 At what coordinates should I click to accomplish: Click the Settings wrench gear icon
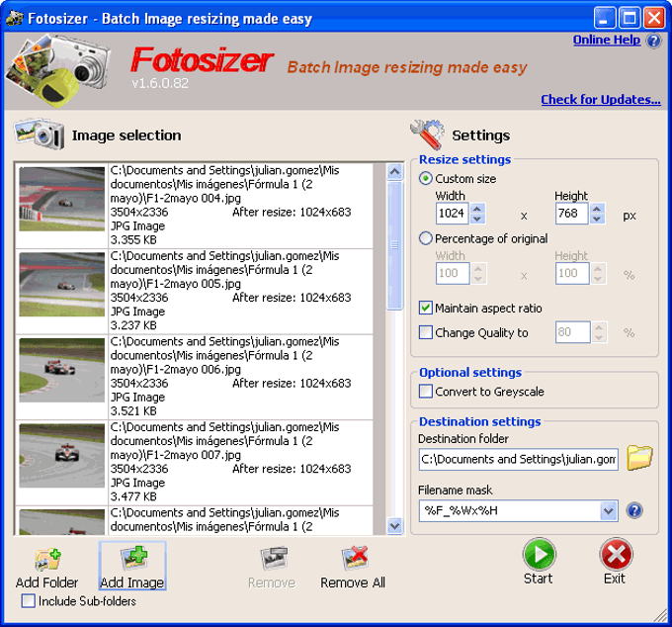(427, 134)
